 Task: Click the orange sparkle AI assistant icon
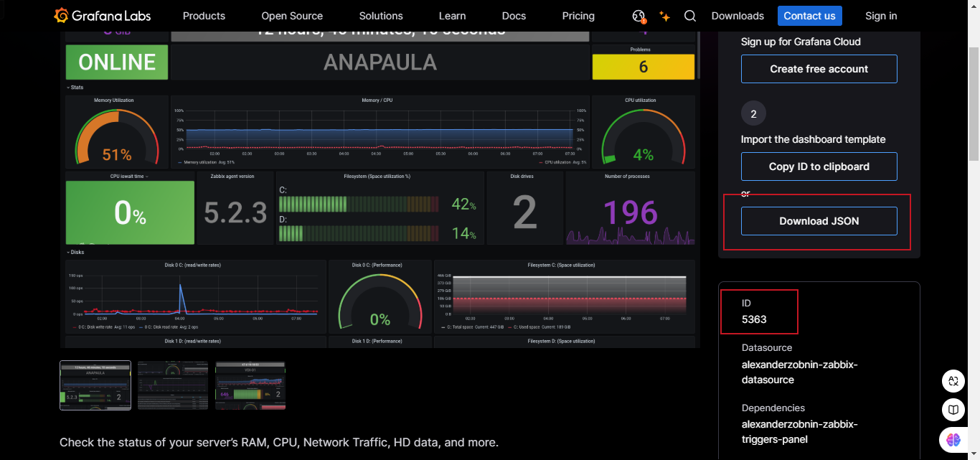665,16
